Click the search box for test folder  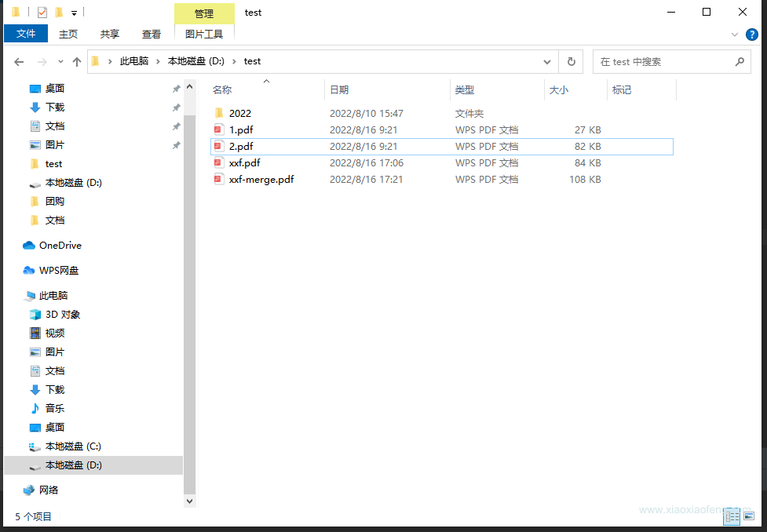tap(671, 62)
